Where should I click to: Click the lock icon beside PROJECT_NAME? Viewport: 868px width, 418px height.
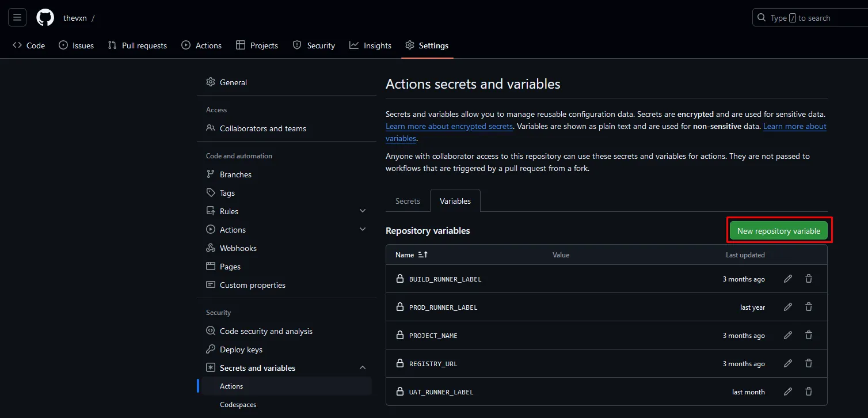click(x=400, y=335)
